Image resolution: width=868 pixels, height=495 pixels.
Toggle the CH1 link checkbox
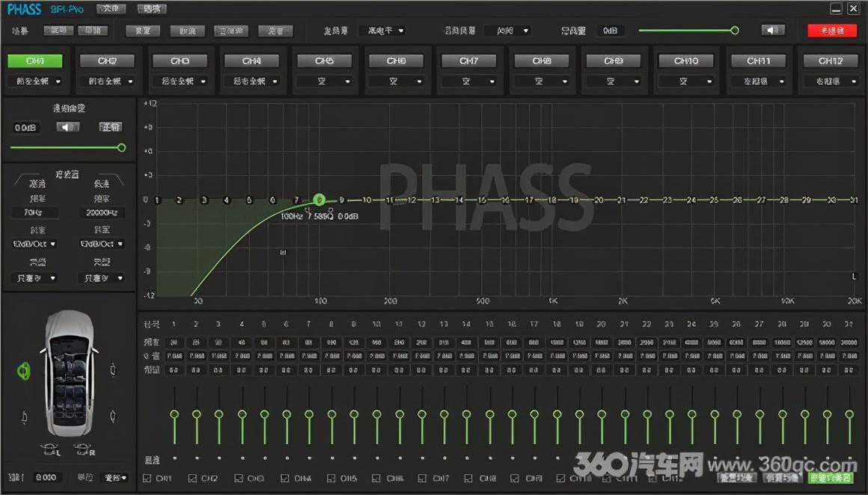coord(147,478)
